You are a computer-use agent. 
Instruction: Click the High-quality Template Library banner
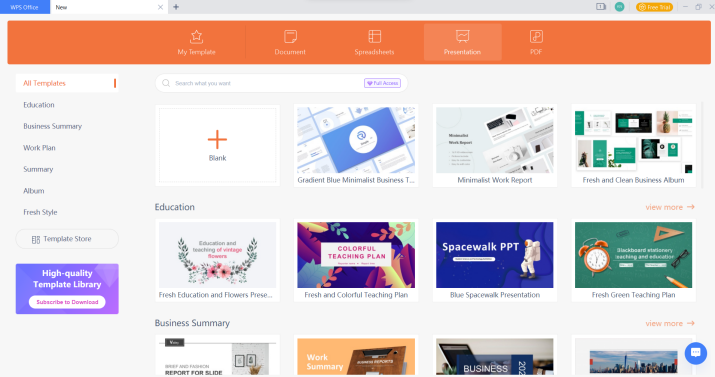click(67, 289)
